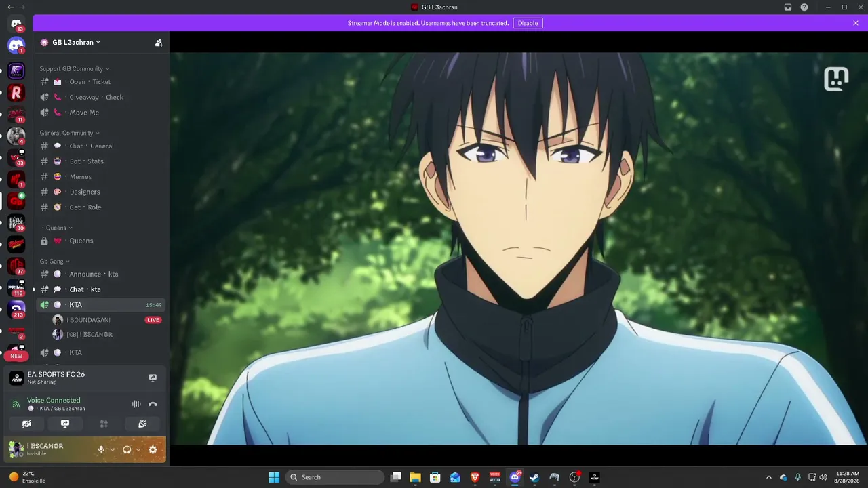
Task: Open the PRIME server with 118 badge
Action: (16, 287)
